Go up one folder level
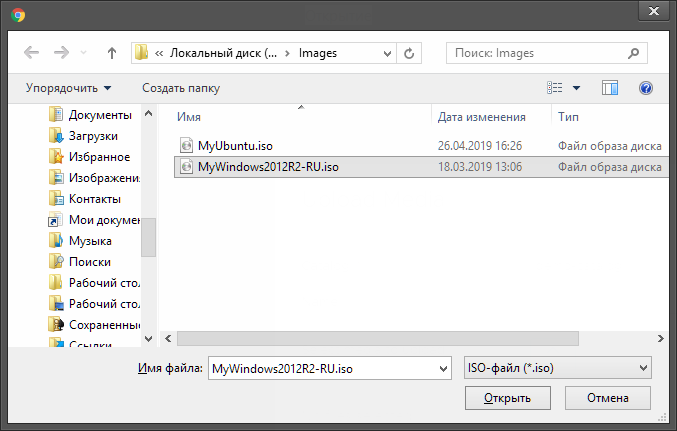Viewport: 677px width, 431px height. point(112,53)
